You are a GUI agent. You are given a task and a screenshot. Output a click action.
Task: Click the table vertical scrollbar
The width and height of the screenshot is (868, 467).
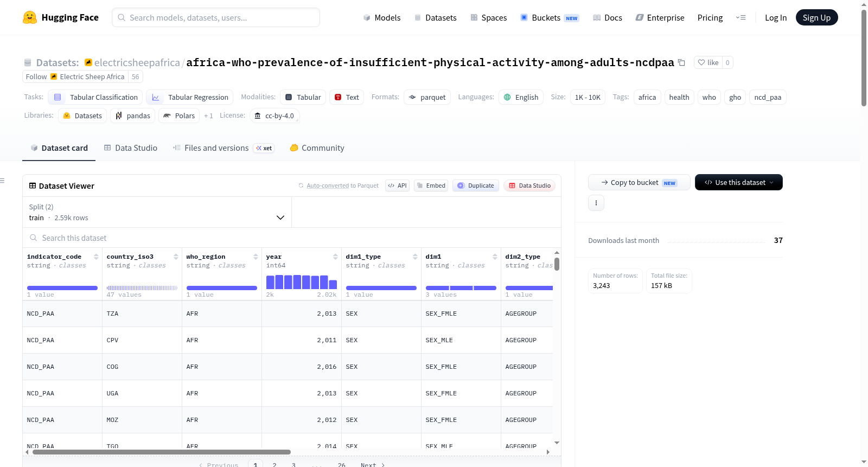tap(557, 264)
